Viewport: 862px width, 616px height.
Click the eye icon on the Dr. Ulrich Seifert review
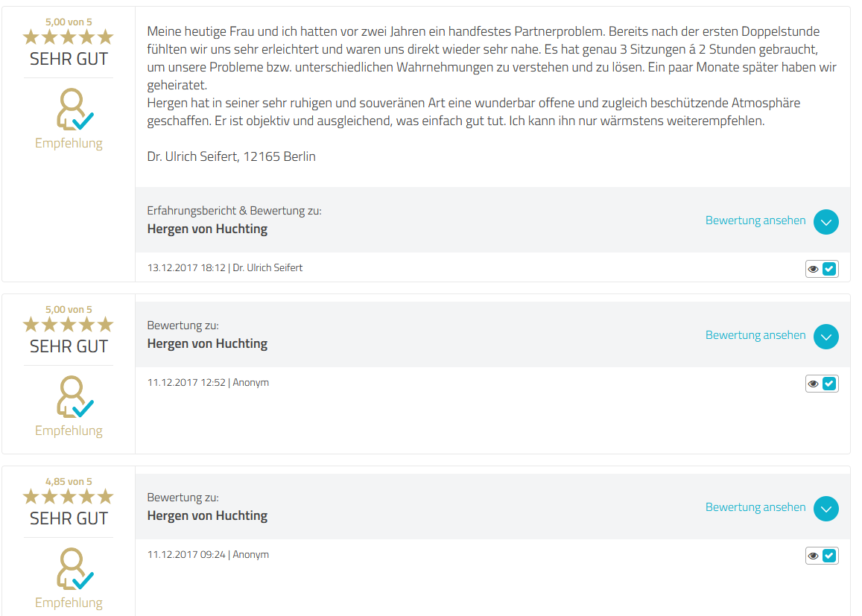coord(814,269)
